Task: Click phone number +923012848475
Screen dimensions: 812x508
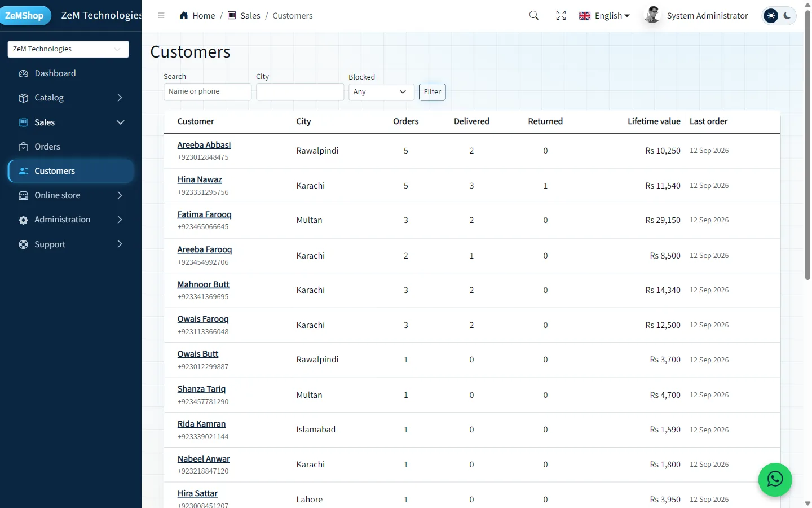Action: pyautogui.click(x=203, y=157)
